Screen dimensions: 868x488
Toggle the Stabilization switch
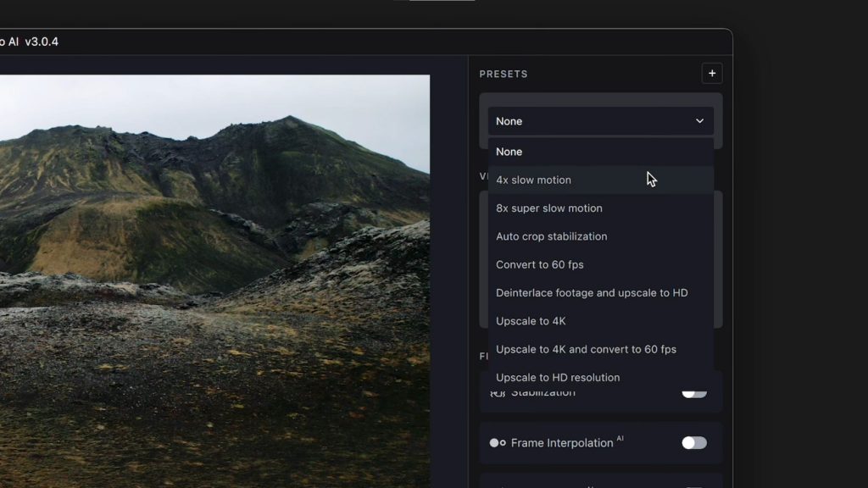[694, 394]
